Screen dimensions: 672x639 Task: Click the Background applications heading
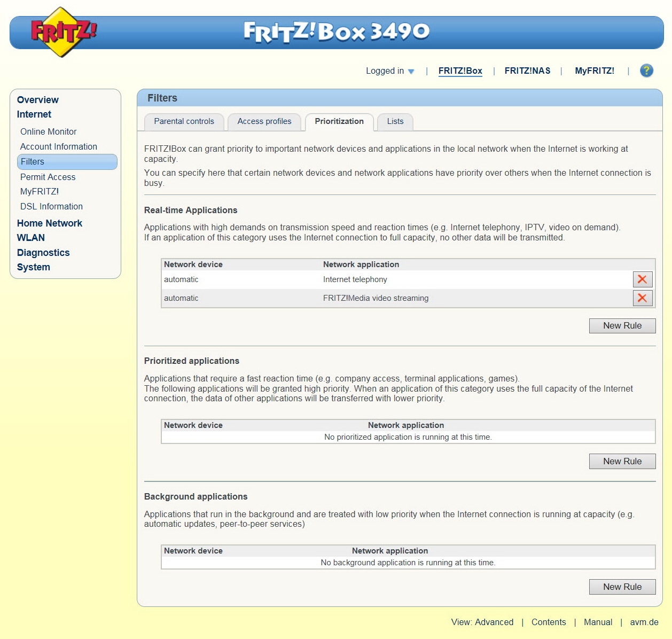[x=196, y=497]
